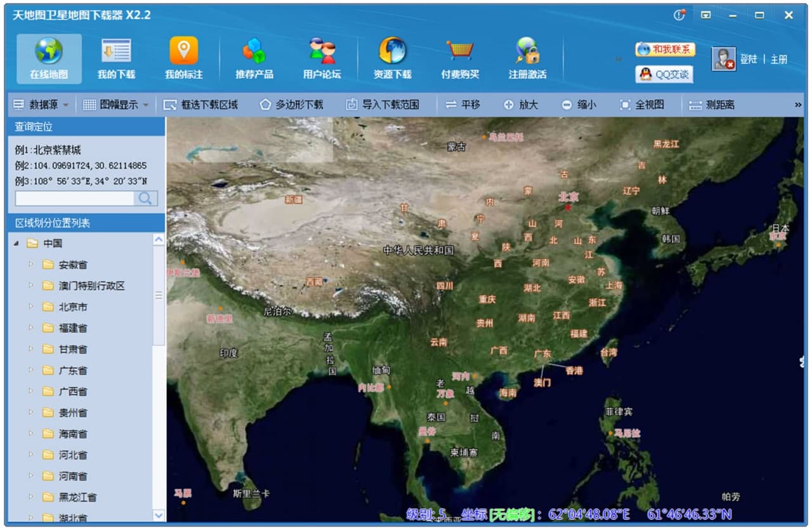Expand the 北京市 tree node

tap(30, 307)
